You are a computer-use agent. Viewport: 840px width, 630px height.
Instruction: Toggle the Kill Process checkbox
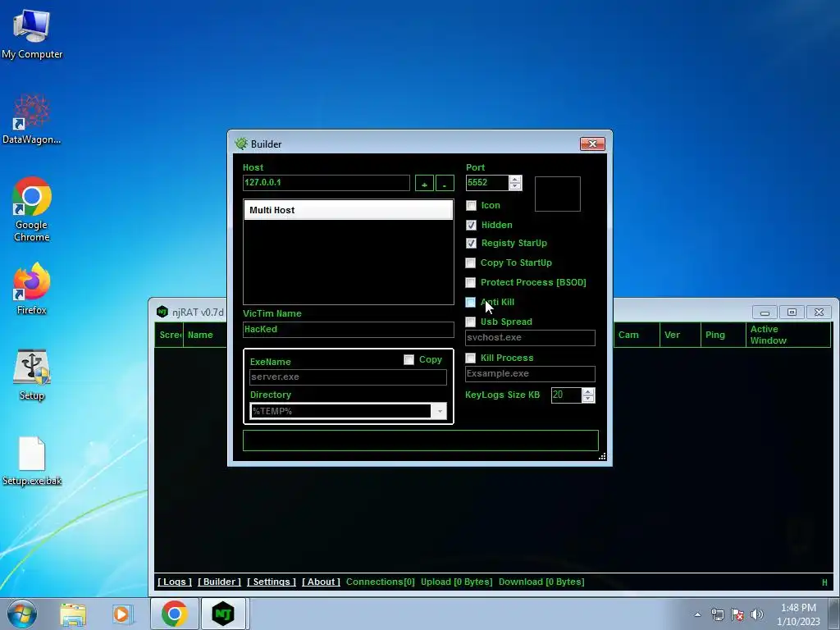click(x=470, y=358)
